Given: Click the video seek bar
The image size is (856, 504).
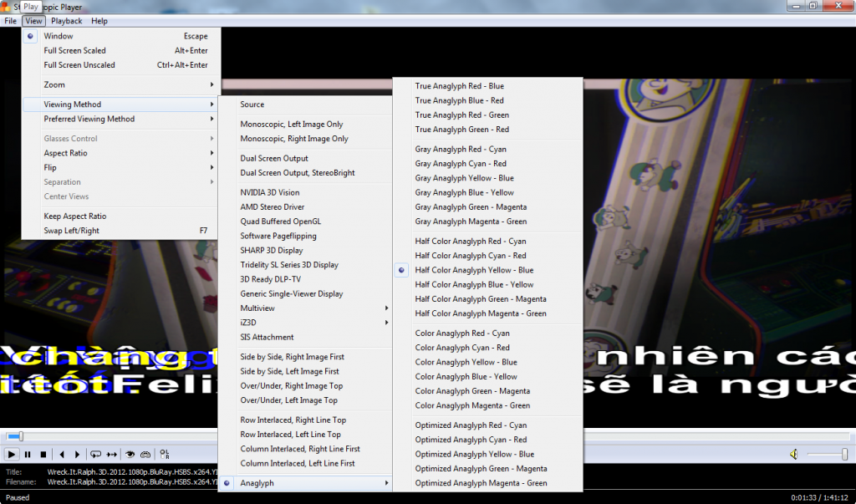Looking at the screenshot, I should (427, 435).
